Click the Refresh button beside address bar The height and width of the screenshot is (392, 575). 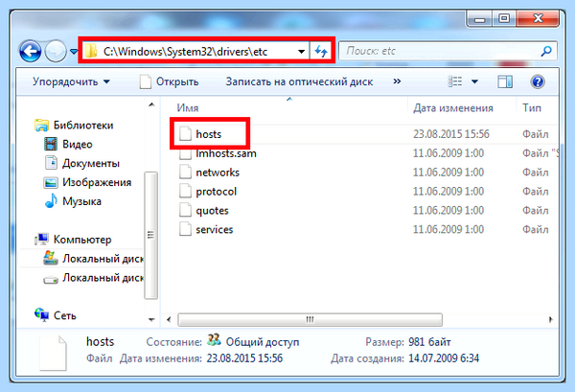321,52
